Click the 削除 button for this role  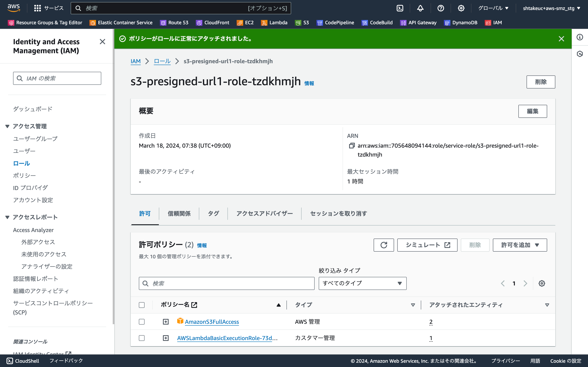(541, 82)
